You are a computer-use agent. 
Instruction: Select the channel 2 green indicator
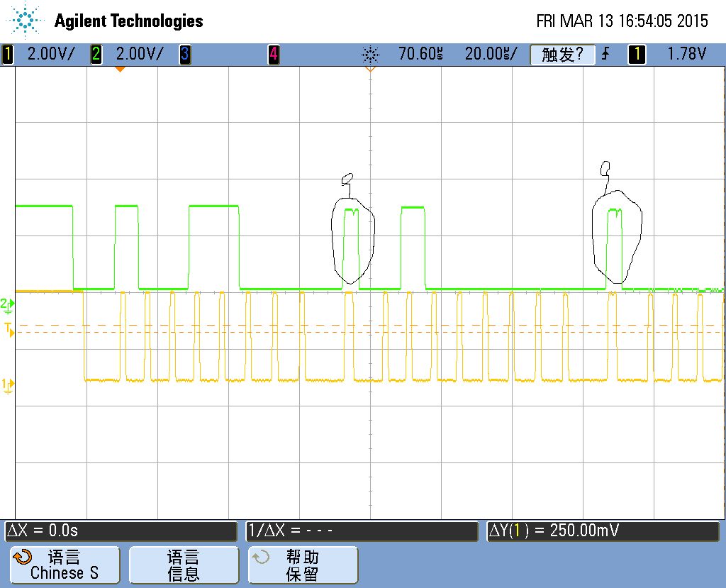[96, 54]
